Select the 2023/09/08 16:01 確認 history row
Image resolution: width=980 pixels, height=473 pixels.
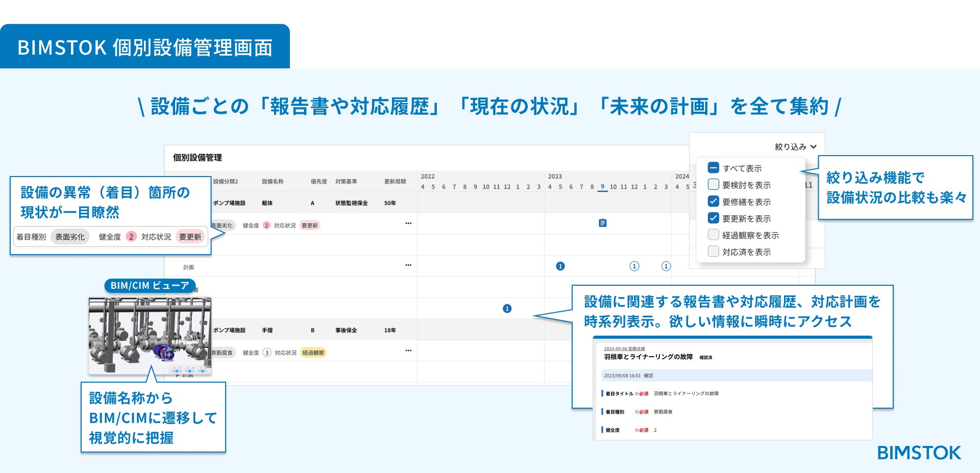coord(736,376)
